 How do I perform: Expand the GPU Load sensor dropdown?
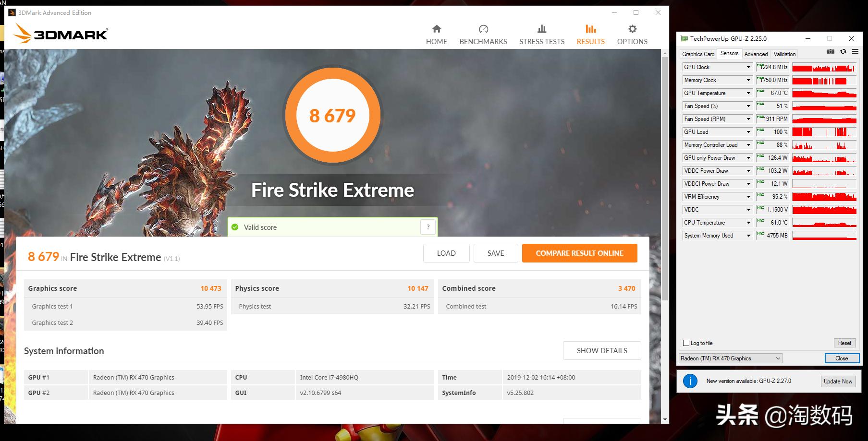[x=748, y=132]
